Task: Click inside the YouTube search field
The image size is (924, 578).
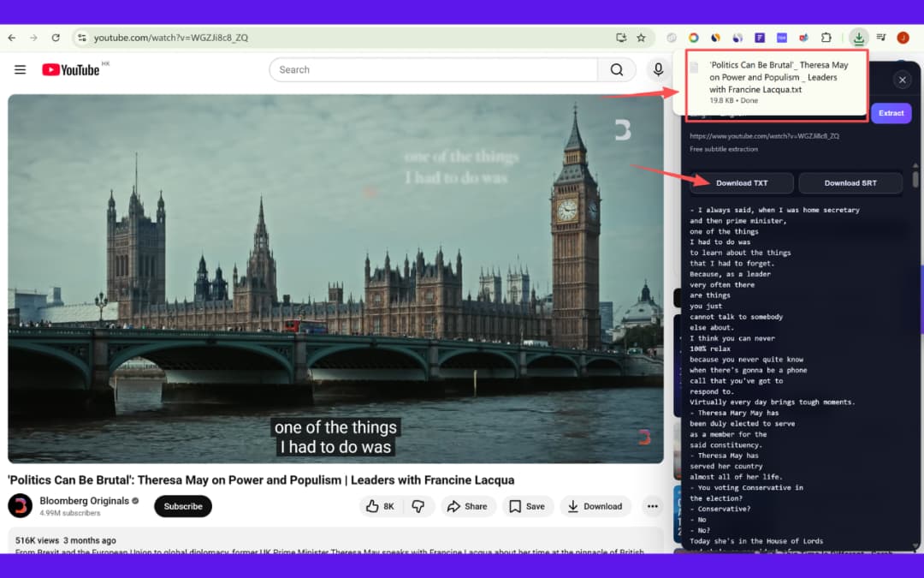Action: pos(428,69)
